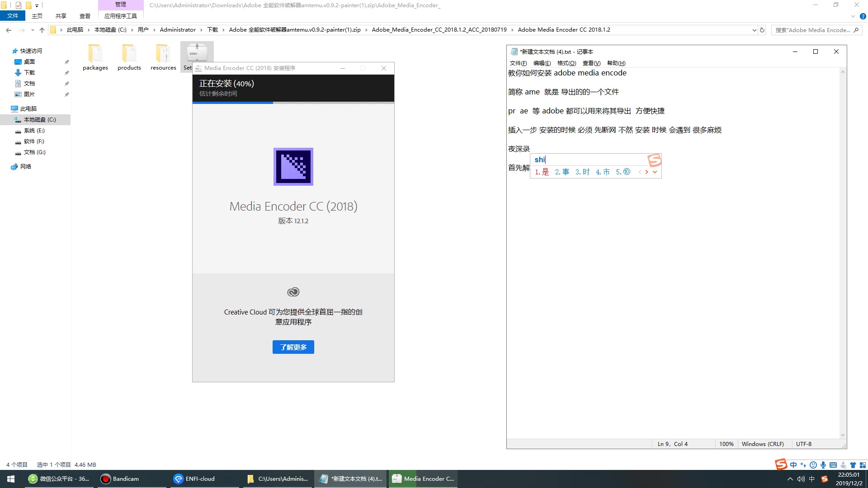Open the 文件 tab in Explorer ribbon
Screen dimensions: 868x488
point(13,16)
